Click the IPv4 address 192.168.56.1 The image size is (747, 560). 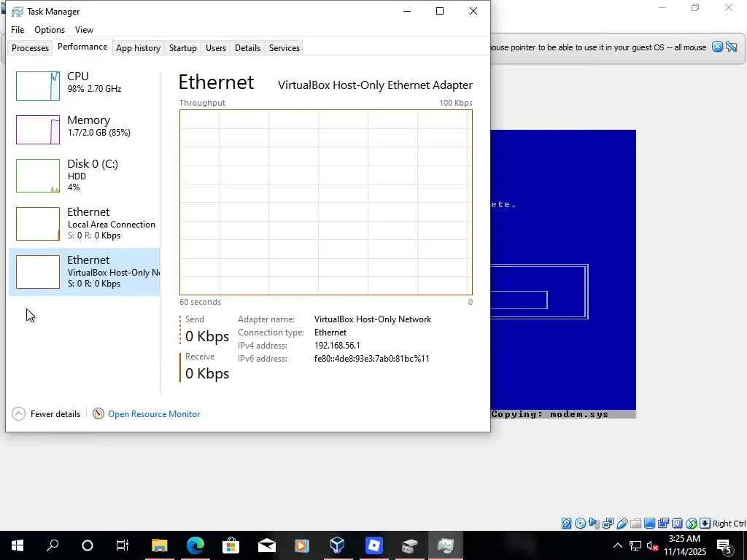[337, 345]
